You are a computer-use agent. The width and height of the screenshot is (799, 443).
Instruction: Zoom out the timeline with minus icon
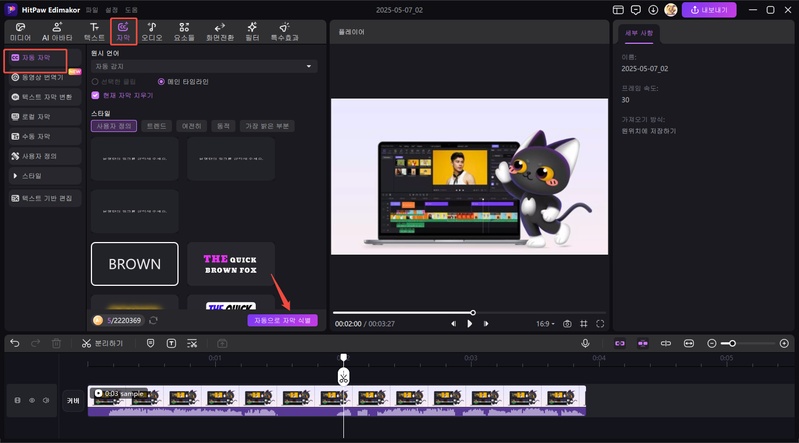[712, 344]
